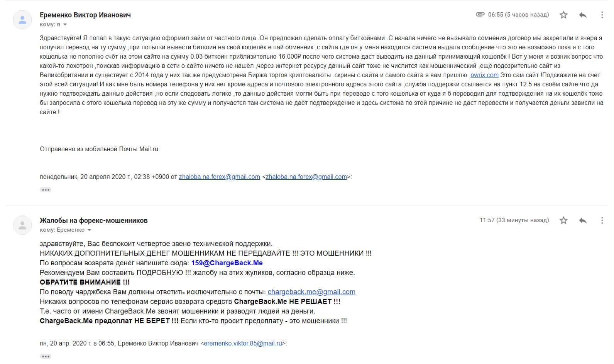Click first zhaloba.na.forex@gmail.com link
Image resolution: width=614 pixels, height=364 pixels.
click(219, 177)
